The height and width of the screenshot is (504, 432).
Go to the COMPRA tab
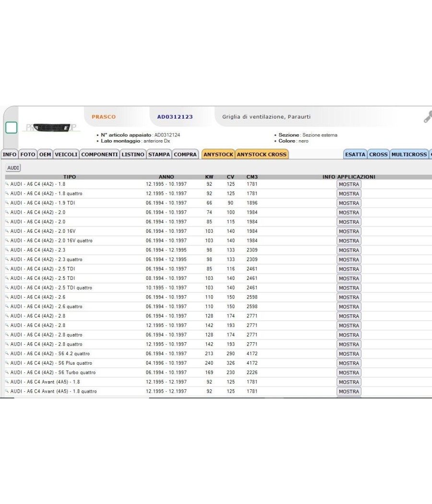coord(185,155)
